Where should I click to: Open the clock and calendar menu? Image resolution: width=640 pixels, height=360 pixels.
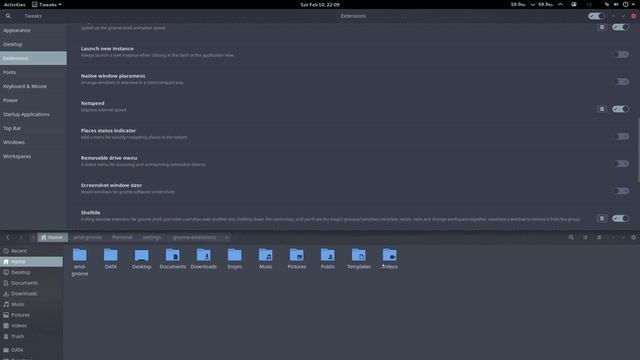tap(320, 4)
